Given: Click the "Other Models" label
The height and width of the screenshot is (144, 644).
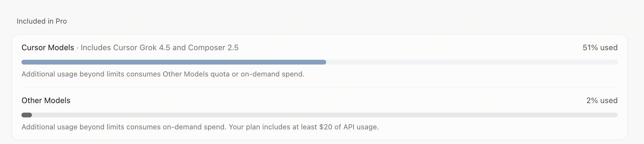Looking at the screenshot, I should pos(46,100).
